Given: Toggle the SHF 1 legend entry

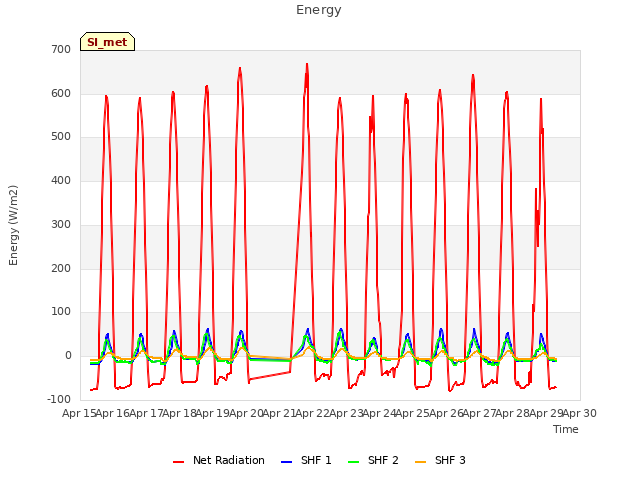Looking at the screenshot, I should pos(306,460).
